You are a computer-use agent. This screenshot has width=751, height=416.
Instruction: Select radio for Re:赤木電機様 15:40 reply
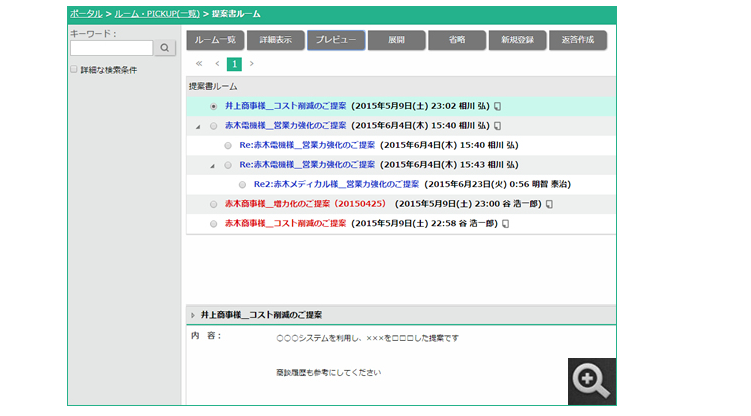[228, 146]
